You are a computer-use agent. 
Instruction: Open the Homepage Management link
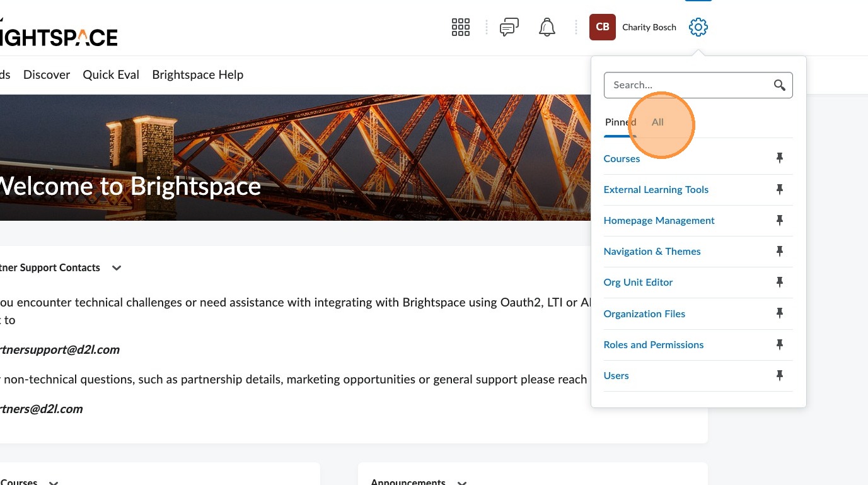coord(659,220)
